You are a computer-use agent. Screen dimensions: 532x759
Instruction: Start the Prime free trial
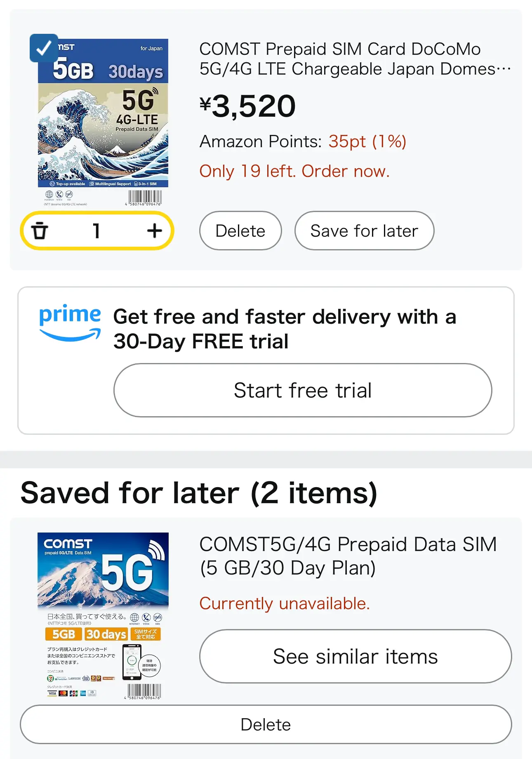click(x=303, y=390)
